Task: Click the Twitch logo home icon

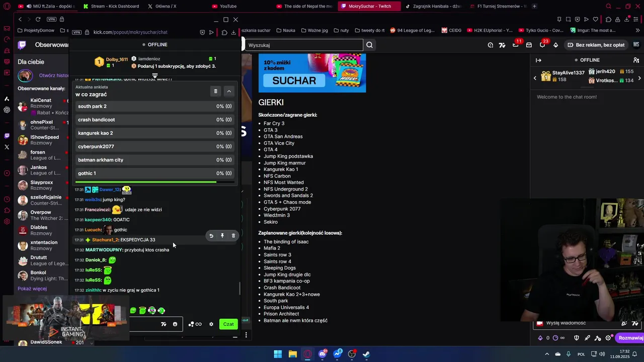Action: [x=22, y=45]
